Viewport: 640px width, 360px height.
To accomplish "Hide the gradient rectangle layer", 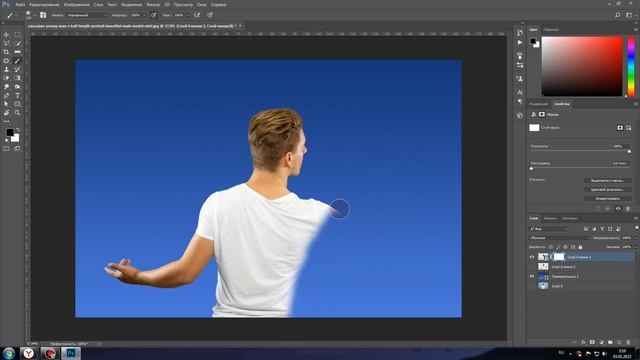I will pos(532,276).
